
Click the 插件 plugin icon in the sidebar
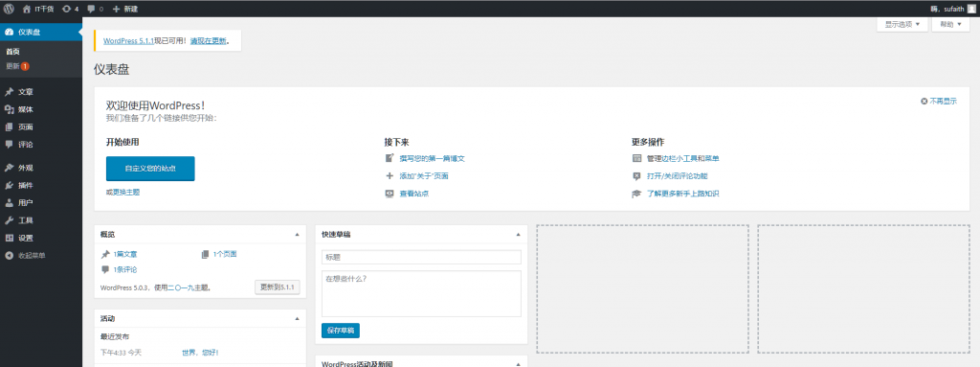(x=9, y=185)
